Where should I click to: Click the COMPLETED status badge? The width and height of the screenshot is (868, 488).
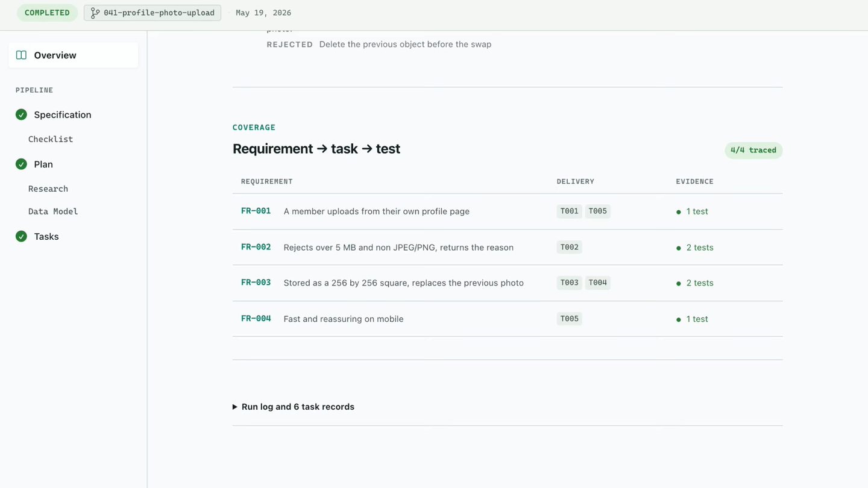(x=47, y=13)
